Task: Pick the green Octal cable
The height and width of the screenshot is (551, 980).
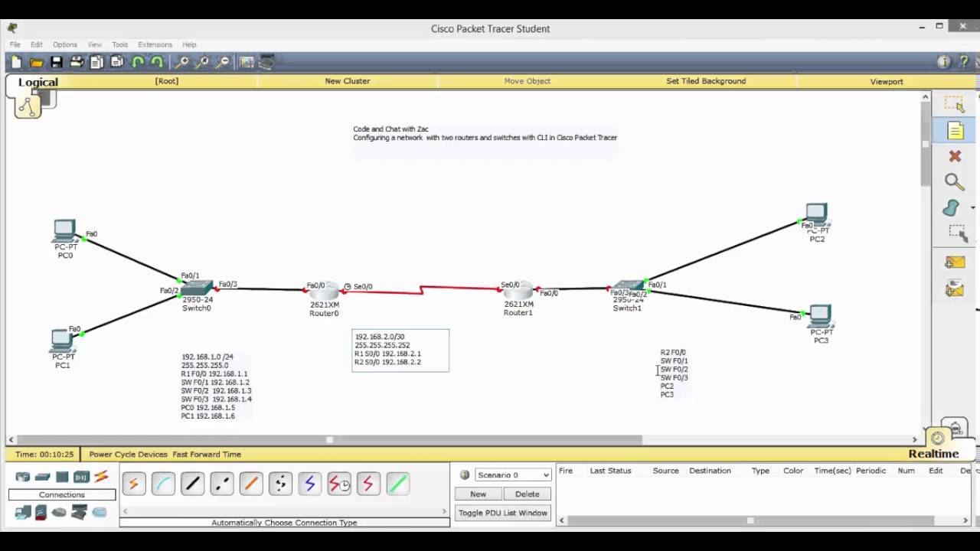Action: (x=398, y=484)
